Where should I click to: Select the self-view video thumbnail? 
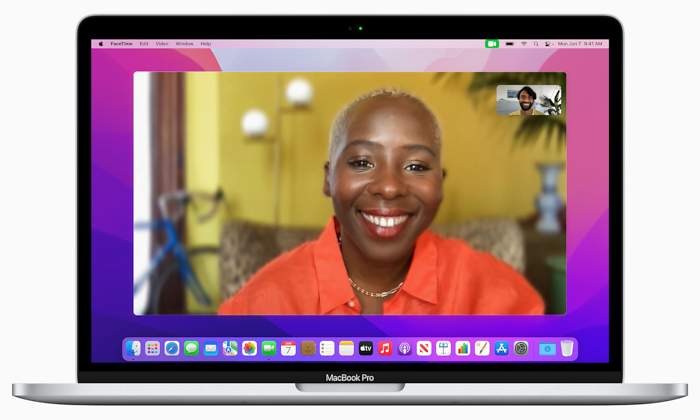(x=529, y=100)
